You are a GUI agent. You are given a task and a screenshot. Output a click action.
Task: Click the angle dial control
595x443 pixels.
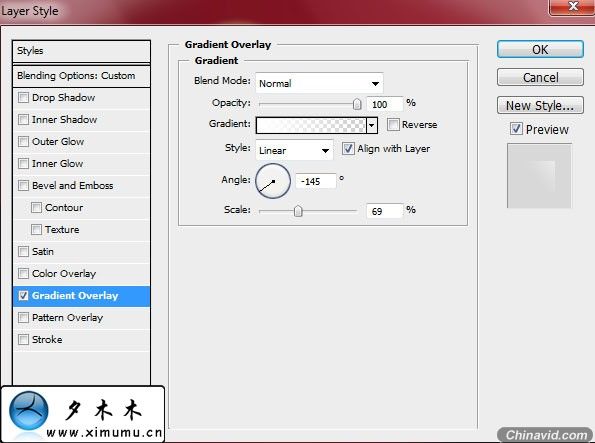click(x=273, y=181)
